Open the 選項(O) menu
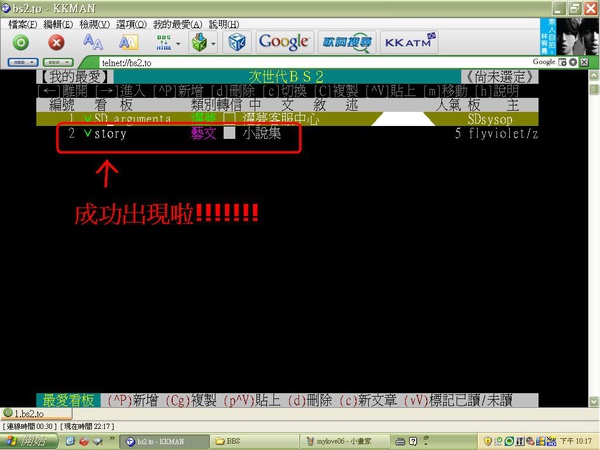This screenshot has height=450, width=600. pos(131,24)
